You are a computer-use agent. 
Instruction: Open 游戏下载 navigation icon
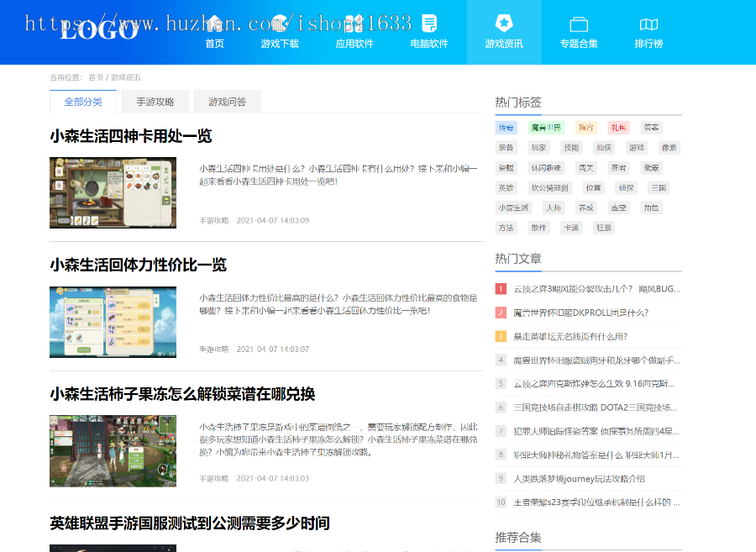pos(280,23)
